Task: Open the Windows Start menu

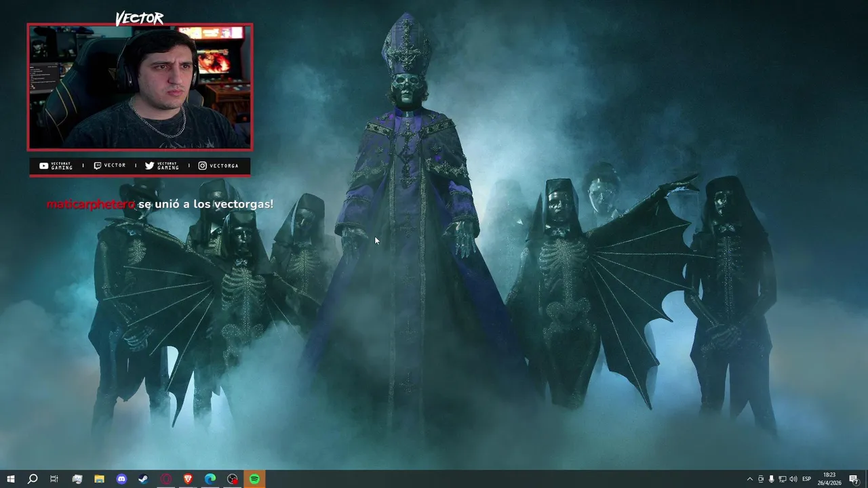Action: (10, 479)
